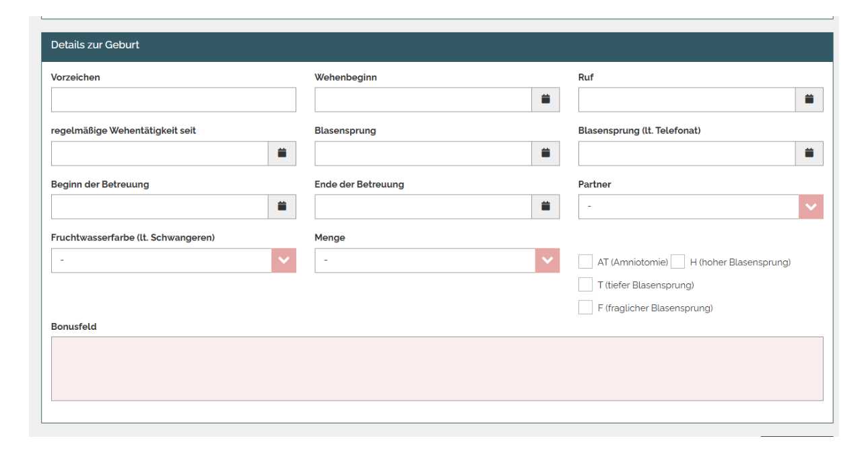Focus the Bonusfeld text area
Screen dimensions: 868x453
437,368
